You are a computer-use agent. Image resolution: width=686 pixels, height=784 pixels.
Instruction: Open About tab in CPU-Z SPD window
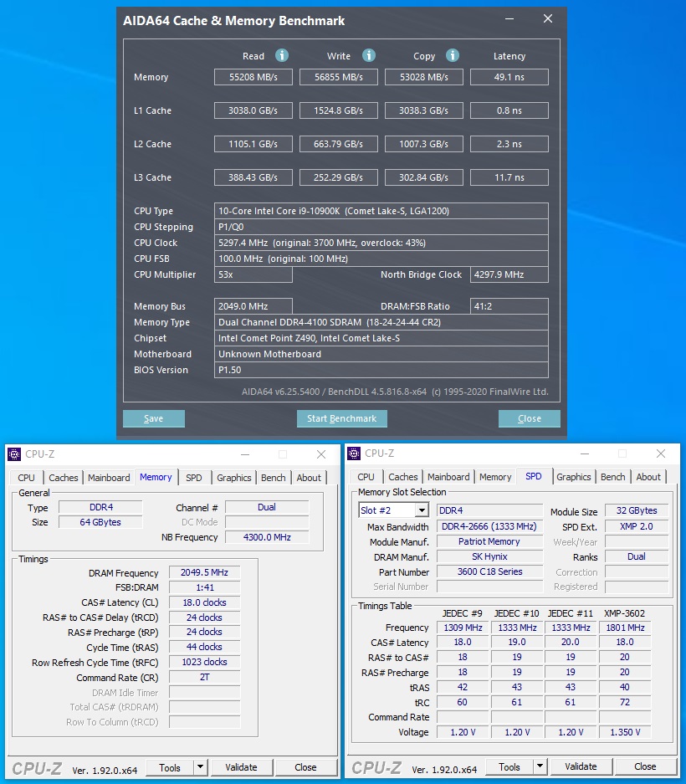tap(648, 477)
